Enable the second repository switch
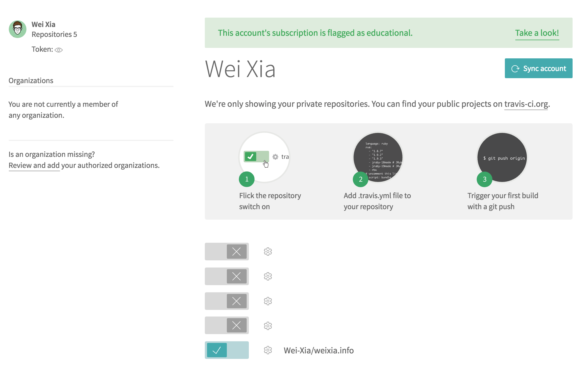 click(x=227, y=276)
